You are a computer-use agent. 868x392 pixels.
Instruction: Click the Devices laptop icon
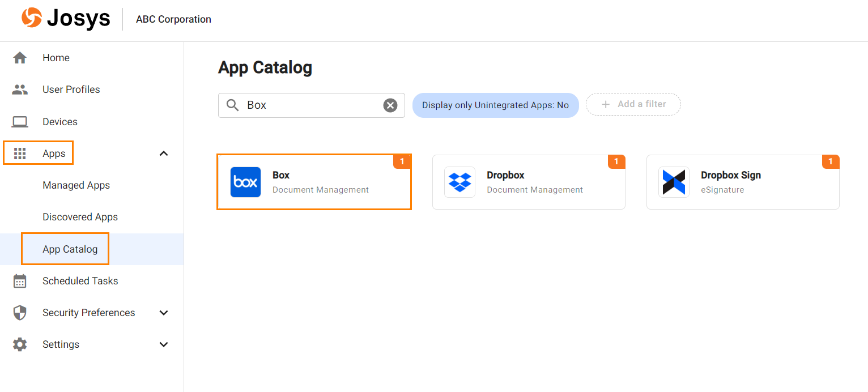tap(20, 122)
